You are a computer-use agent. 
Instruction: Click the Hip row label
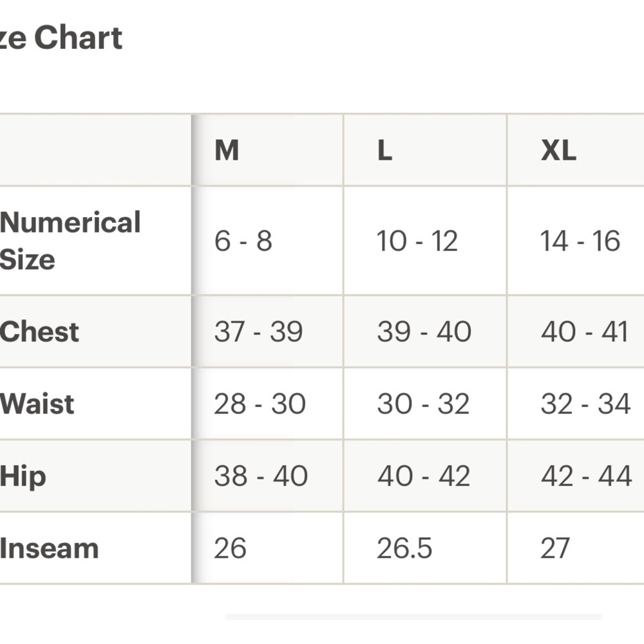pos(23,477)
